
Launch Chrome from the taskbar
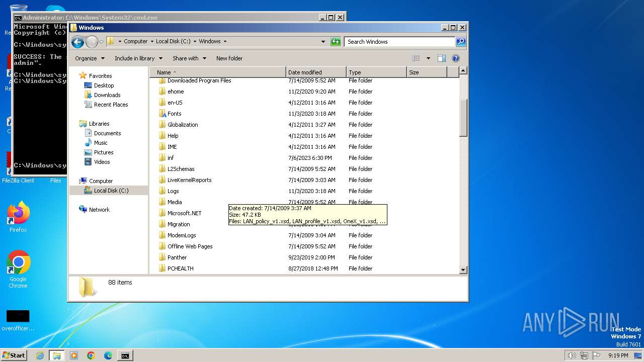pyautogui.click(x=91, y=355)
